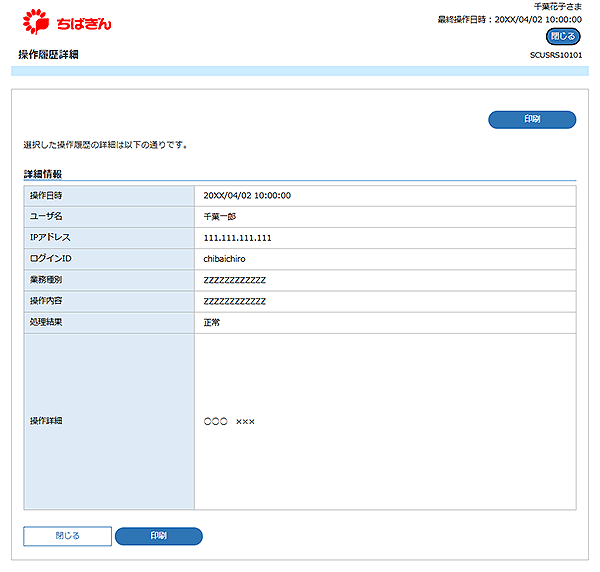Click the 印刷 button at top right
This screenshot has width=600, height=572.
point(532,119)
